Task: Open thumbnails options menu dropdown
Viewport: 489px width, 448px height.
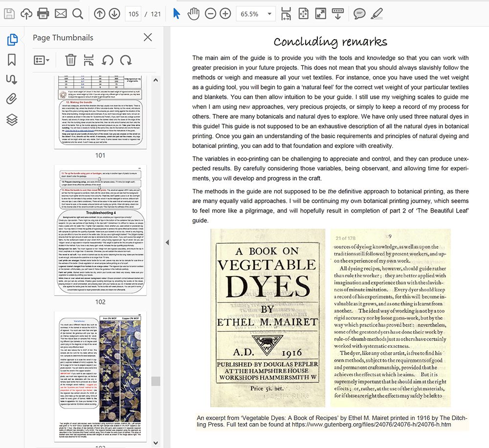Action: pos(42,60)
